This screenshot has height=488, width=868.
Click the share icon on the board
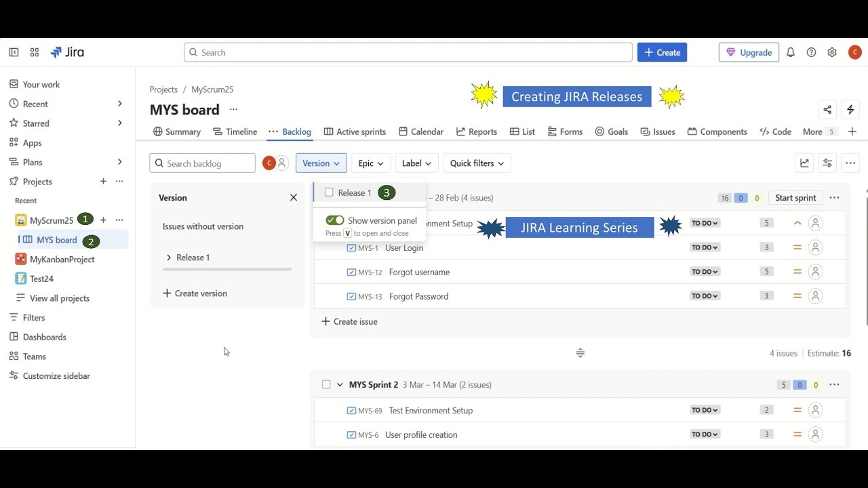[x=827, y=110]
